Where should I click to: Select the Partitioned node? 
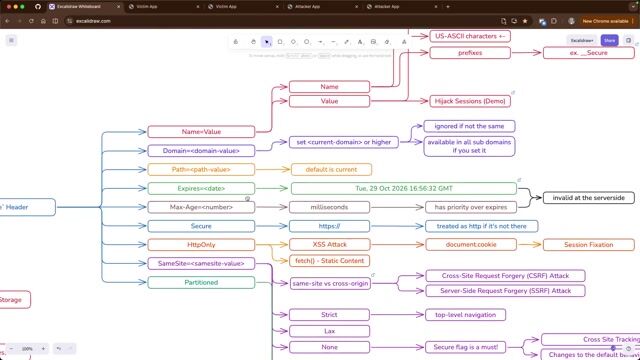(201, 282)
